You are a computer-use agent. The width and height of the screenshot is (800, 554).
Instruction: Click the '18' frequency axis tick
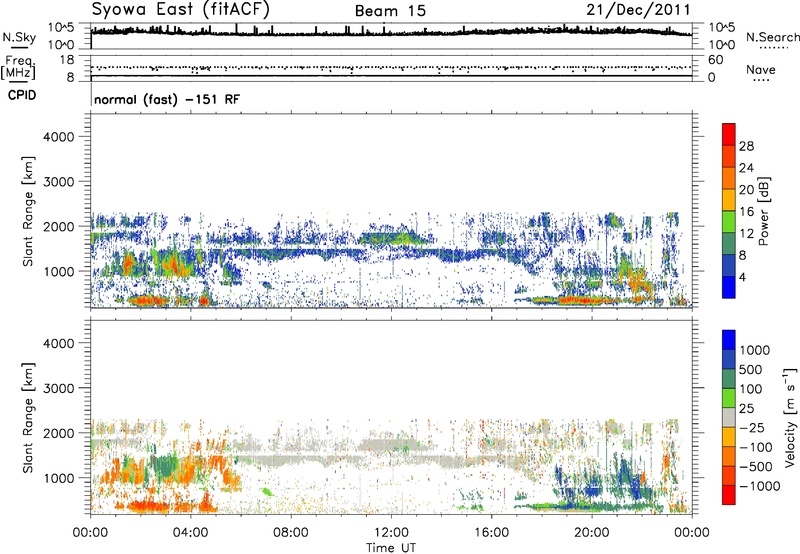click(67, 60)
